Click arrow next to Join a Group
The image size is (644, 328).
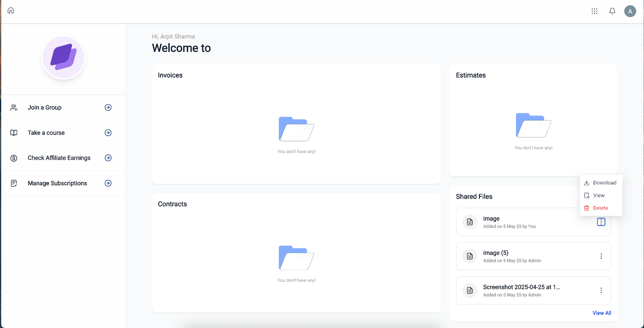(108, 107)
